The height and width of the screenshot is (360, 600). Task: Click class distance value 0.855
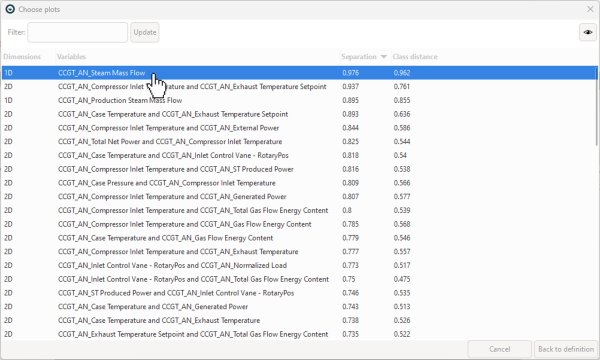coord(402,100)
